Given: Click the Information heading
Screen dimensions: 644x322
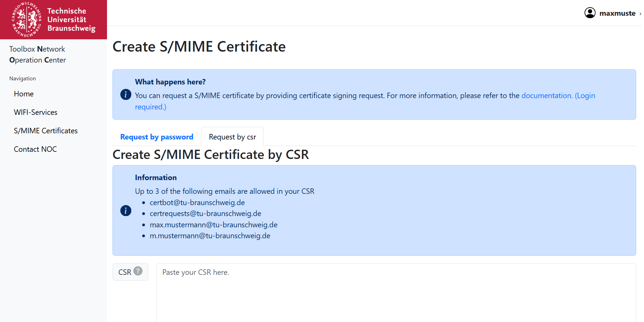Looking at the screenshot, I should (x=156, y=178).
